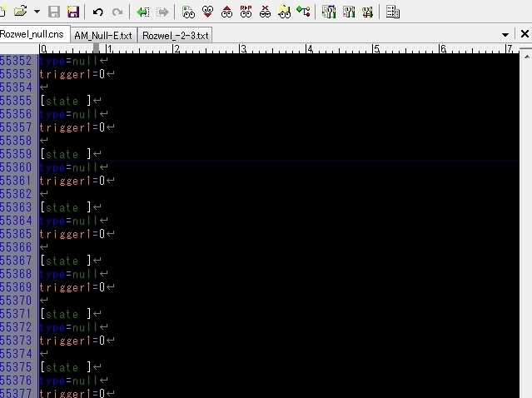Click the New file icon
This screenshot has width=532, height=398.
(2, 12)
